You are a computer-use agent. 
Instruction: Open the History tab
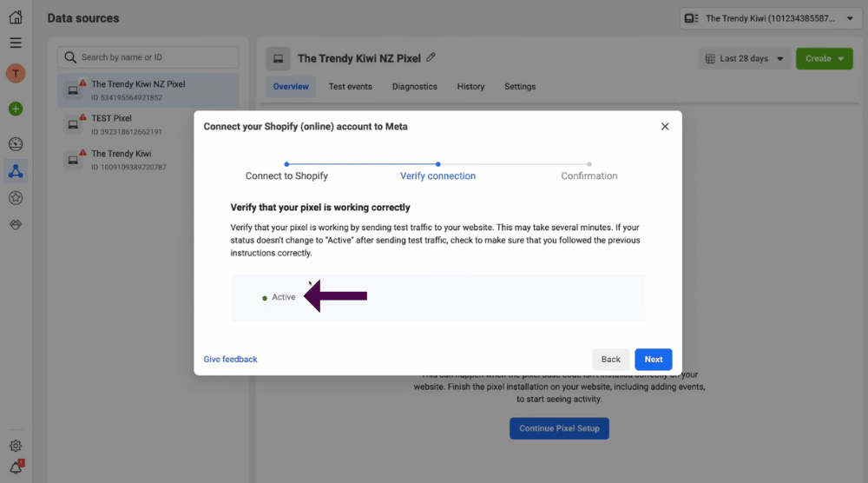470,86
